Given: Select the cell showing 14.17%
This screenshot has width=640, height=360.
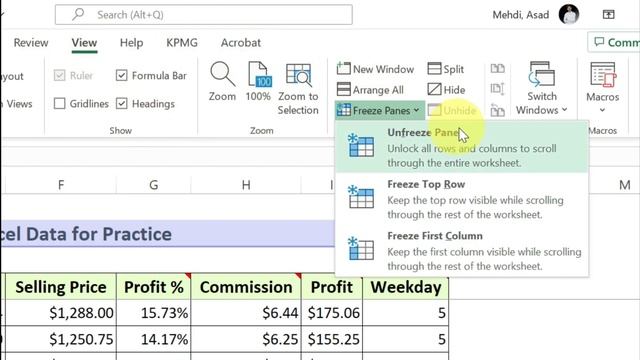Looking at the screenshot, I should point(153,339).
